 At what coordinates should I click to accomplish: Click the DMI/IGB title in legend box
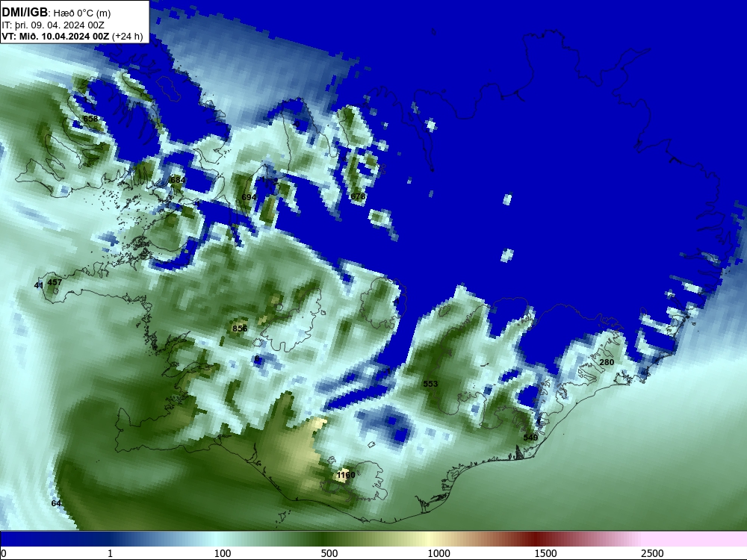click(x=25, y=13)
